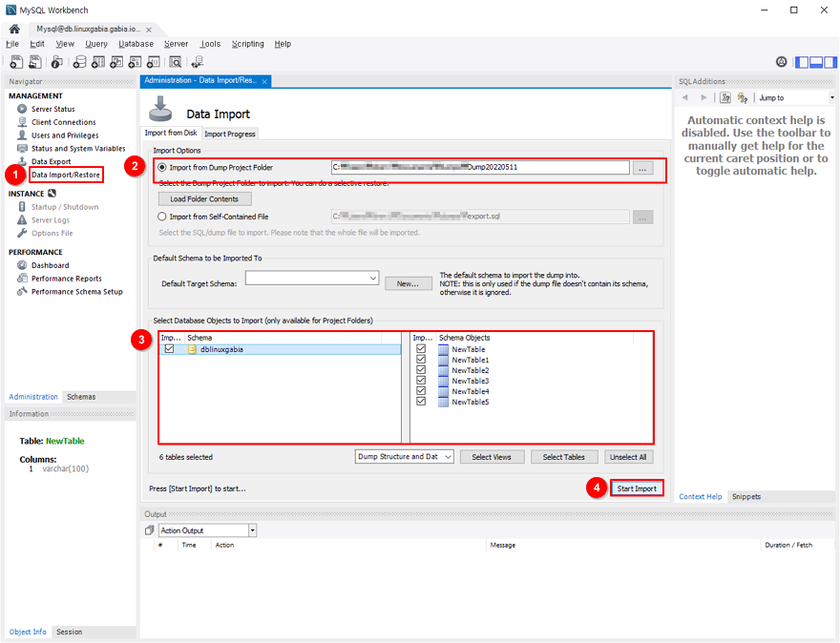Create new view toolbar icon
Viewport: 840px width, 643px height.
(x=116, y=62)
